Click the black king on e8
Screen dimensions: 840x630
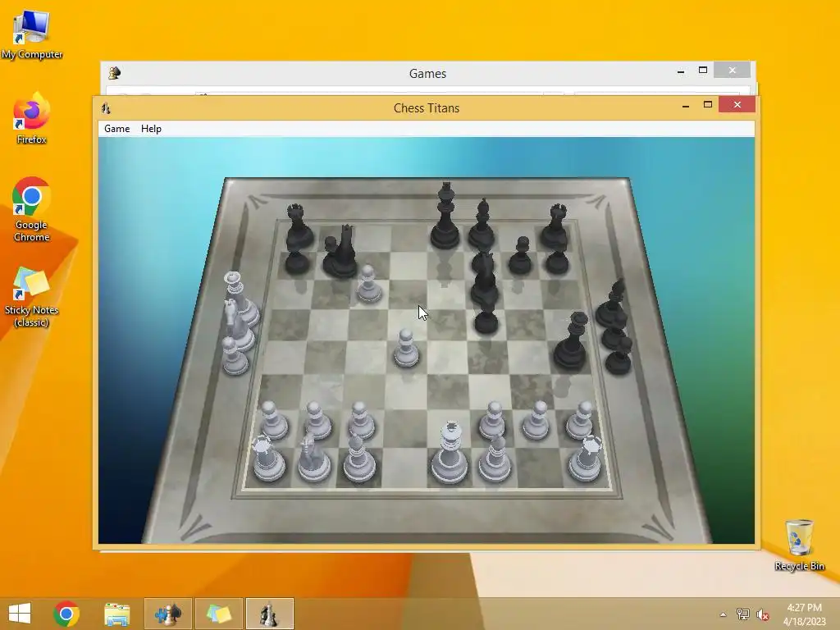pos(445,217)
